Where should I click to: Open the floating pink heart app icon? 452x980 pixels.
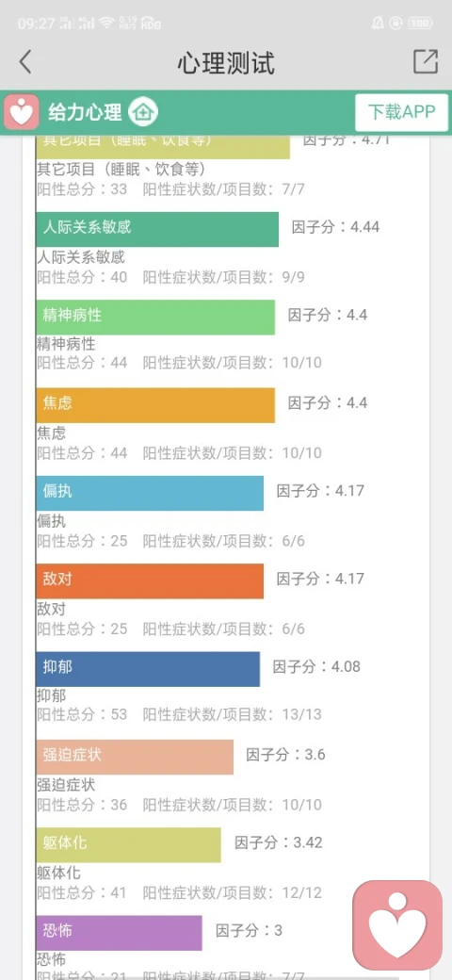(x=397, y=925)
